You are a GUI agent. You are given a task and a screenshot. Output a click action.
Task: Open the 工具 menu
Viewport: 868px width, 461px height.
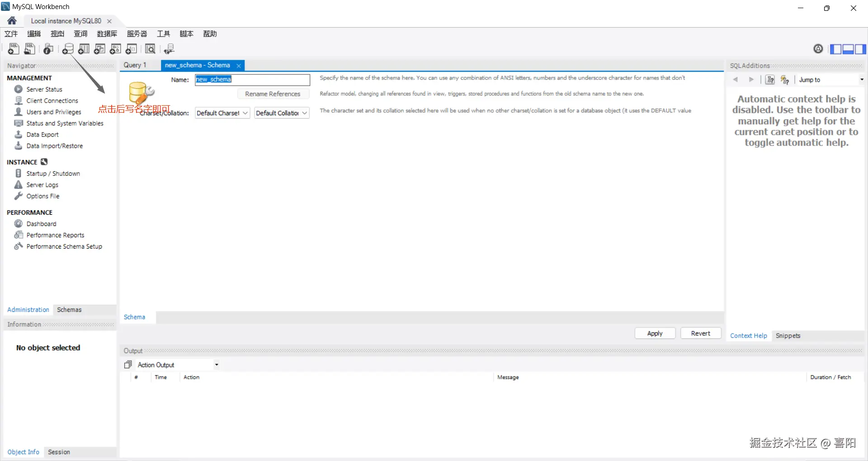[164, 34]
